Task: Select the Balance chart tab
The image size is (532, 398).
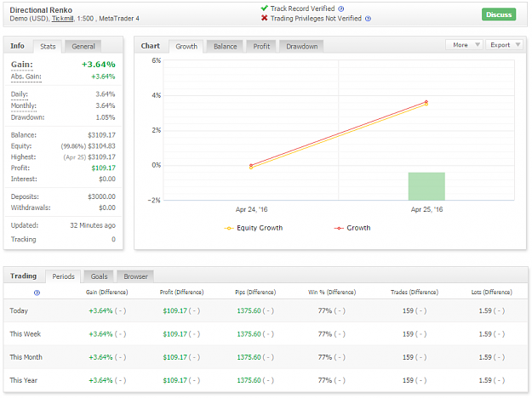Action: pyautogui.click(x=225, y=47)
